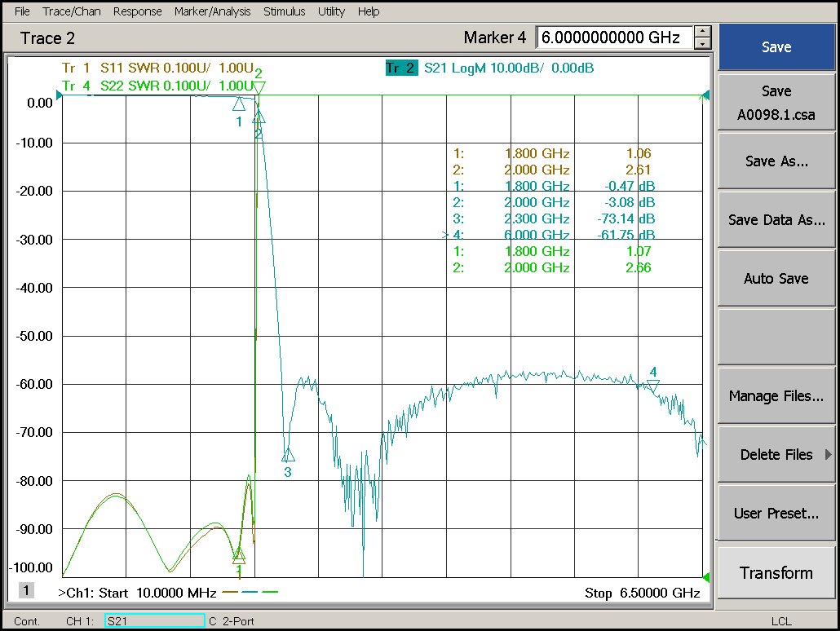This screenshot has width=840, height=631.
Task: Select marker 1 triangle on S21 passband
Action: click(x=239, y=104)
